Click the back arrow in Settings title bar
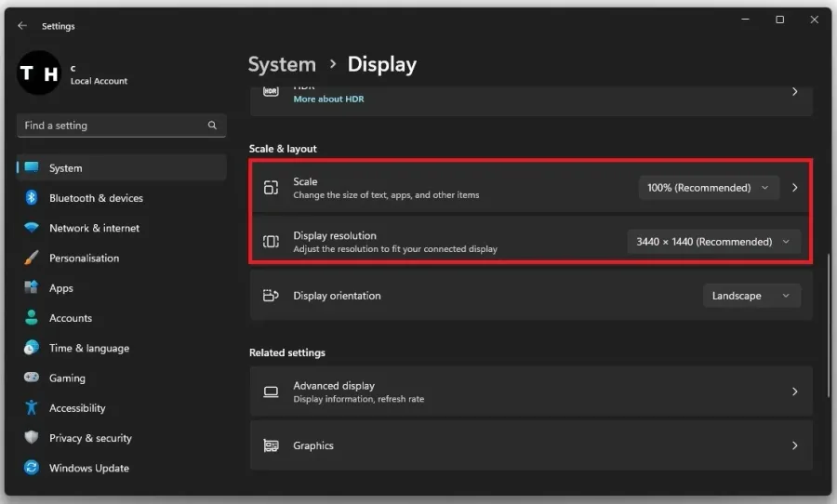The height and width of the screenshot is (504, 837). pos(22,26)
